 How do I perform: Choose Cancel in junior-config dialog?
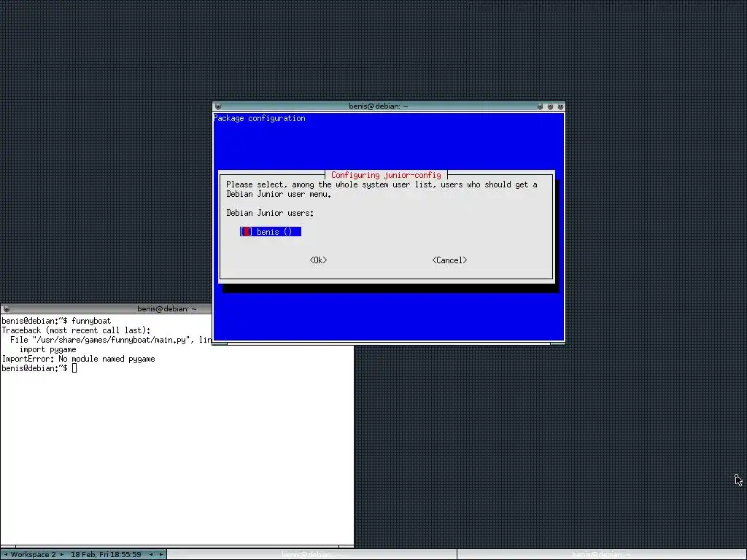449,260
